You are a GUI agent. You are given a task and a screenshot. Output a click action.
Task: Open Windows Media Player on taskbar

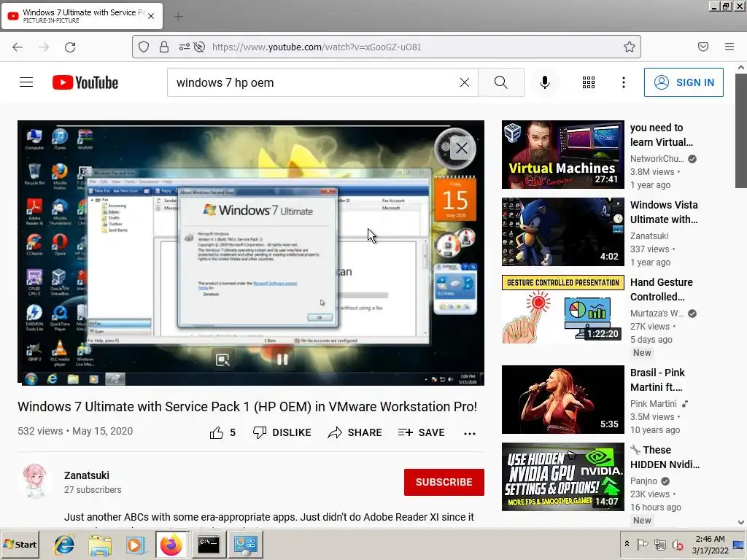coord(136,545)
